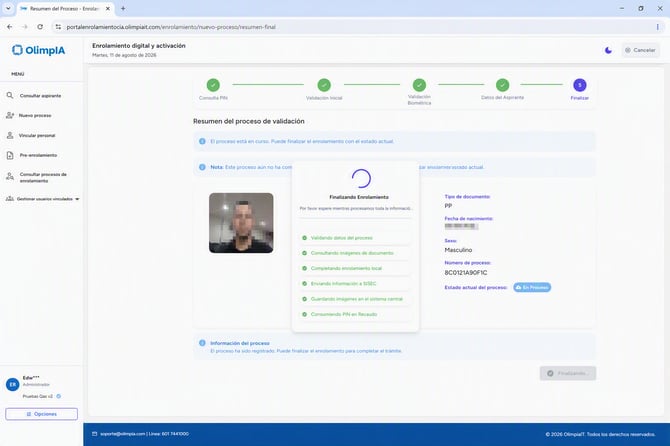Viewport: 670px width, 446px height.
Task: Click Guardando imágenes en el sistema central row
Action: [x=356, y=299]
